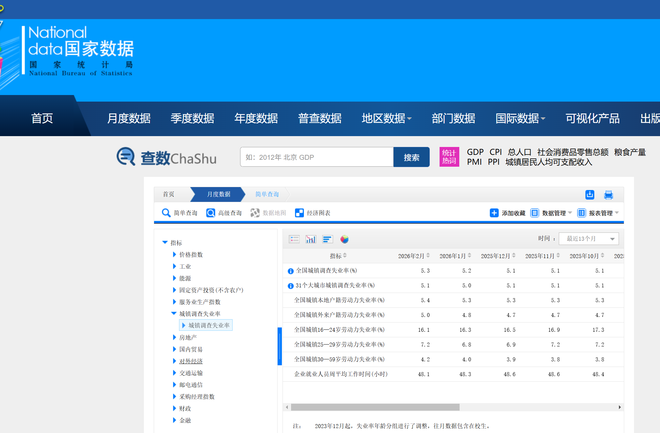Click info icon beside 31个大城市城镇调查失业率
Viewport: 660px width, 433px height.
290,285
